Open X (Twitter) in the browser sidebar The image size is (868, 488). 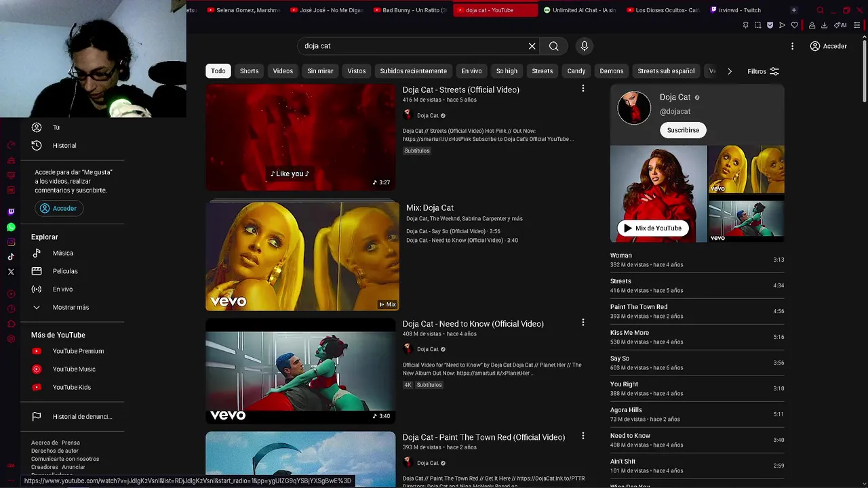(x=11, y=272)
